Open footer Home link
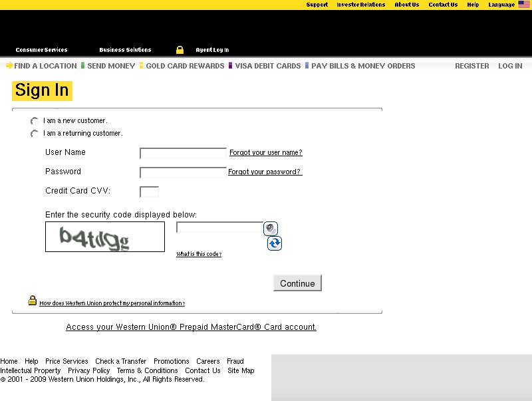This screenshot has width=532, height=401. click(9, 361)
